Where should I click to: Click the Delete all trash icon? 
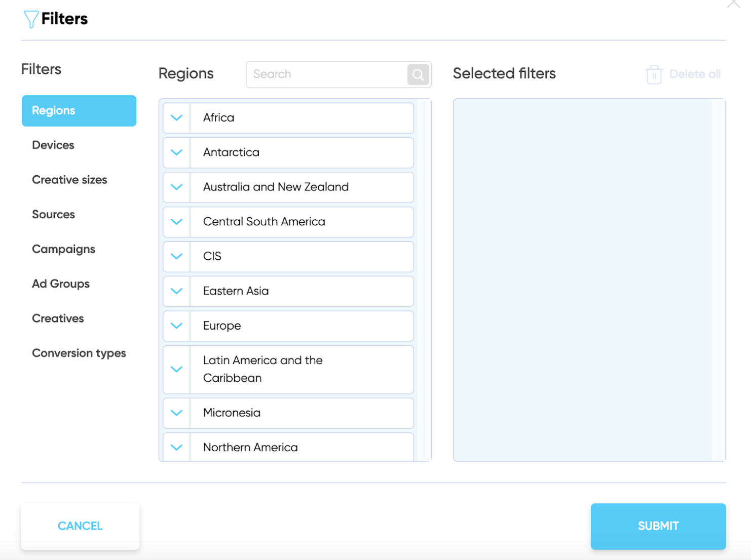[654, 74]
